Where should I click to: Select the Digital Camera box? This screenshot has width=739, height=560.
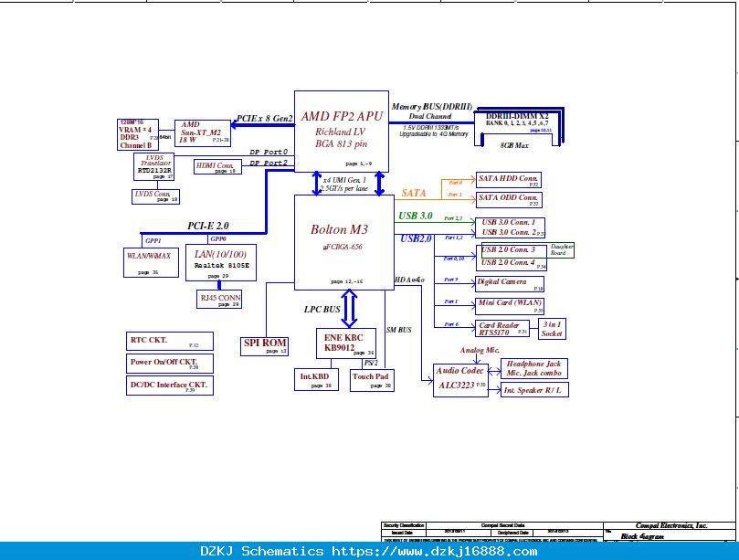(510, 284)
